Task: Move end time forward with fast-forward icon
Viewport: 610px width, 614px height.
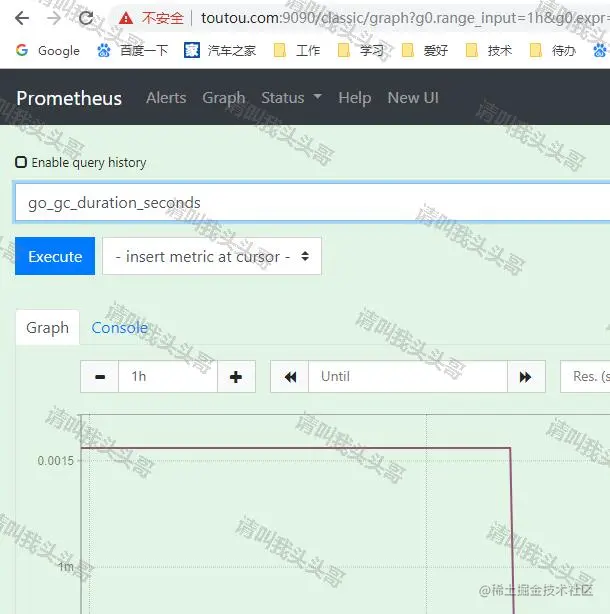Action: tap(526, 377)
